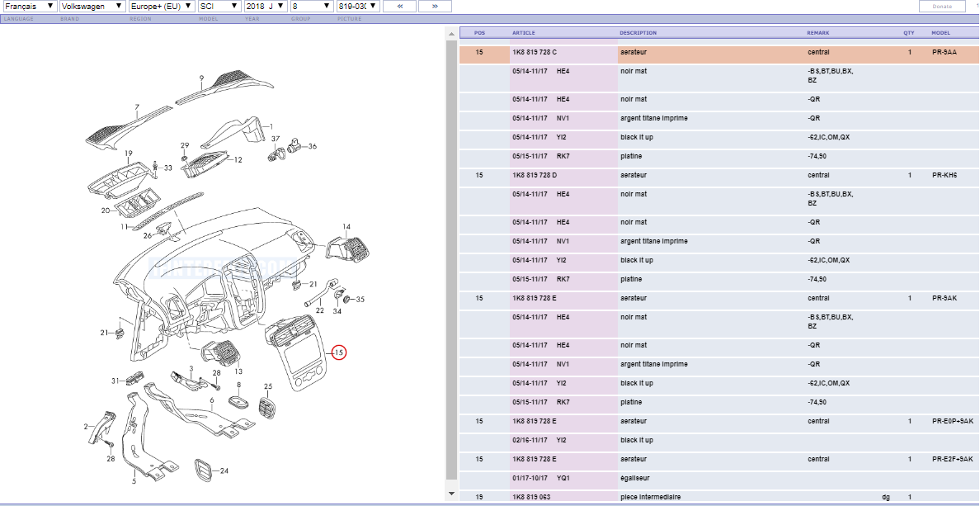Click part number 33 in diagram

[167, 168]
